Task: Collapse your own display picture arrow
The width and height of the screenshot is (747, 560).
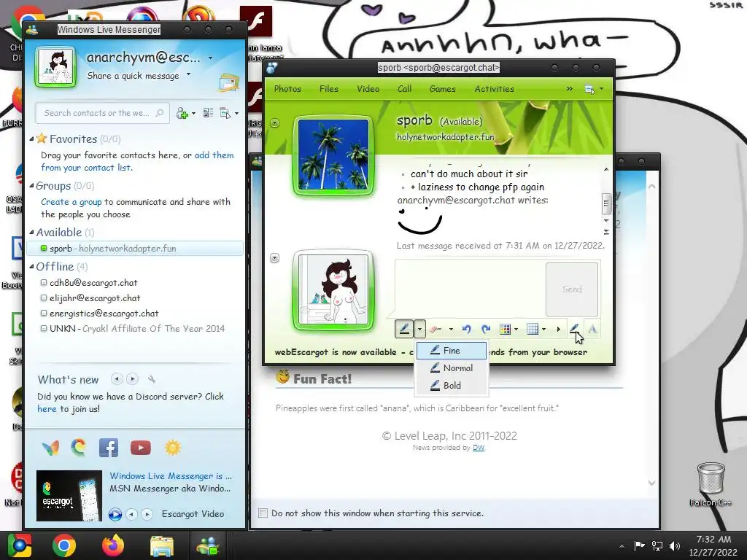Action: click(274, 257)
